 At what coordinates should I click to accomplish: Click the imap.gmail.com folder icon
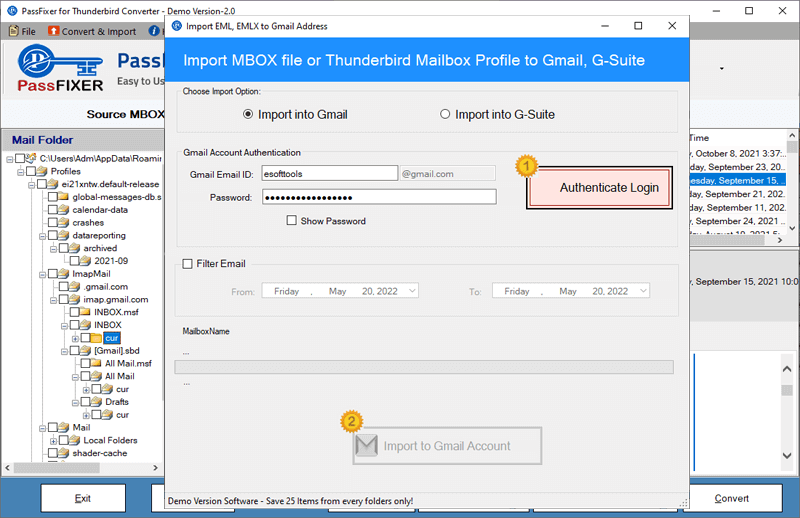click(x=74, y=299)
